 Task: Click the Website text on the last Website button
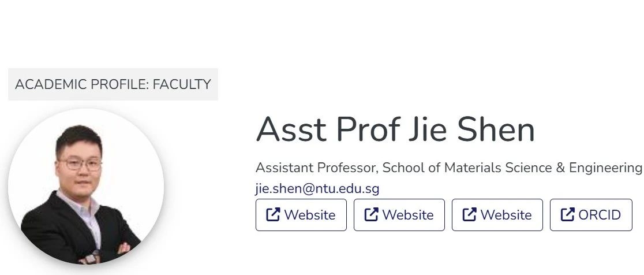click(506, 215)
